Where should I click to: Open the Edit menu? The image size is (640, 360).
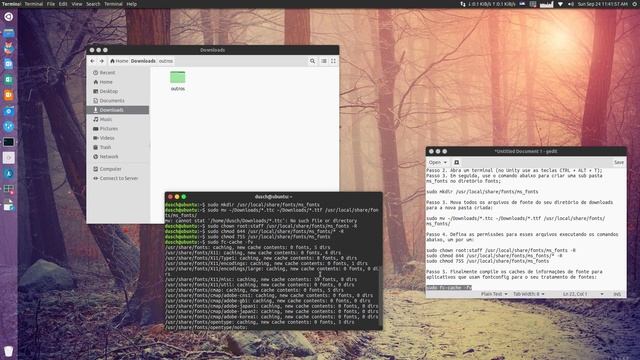(x=63, y=4)
